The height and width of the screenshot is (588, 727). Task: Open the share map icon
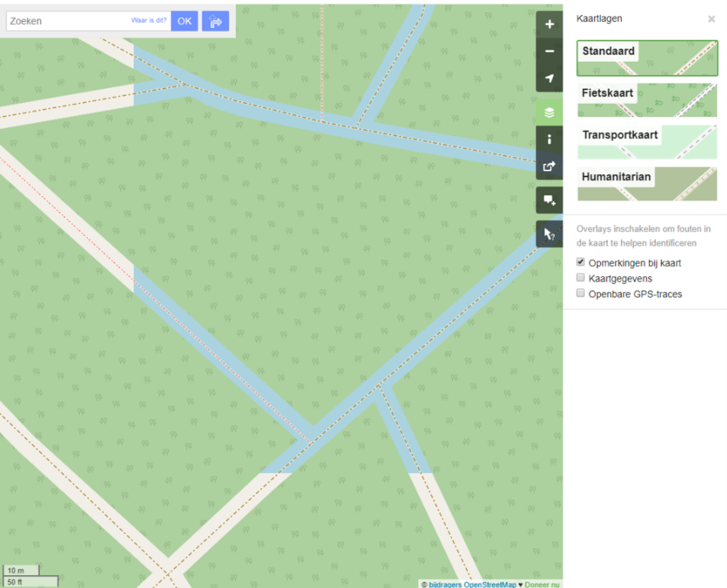tap(550, 166)
